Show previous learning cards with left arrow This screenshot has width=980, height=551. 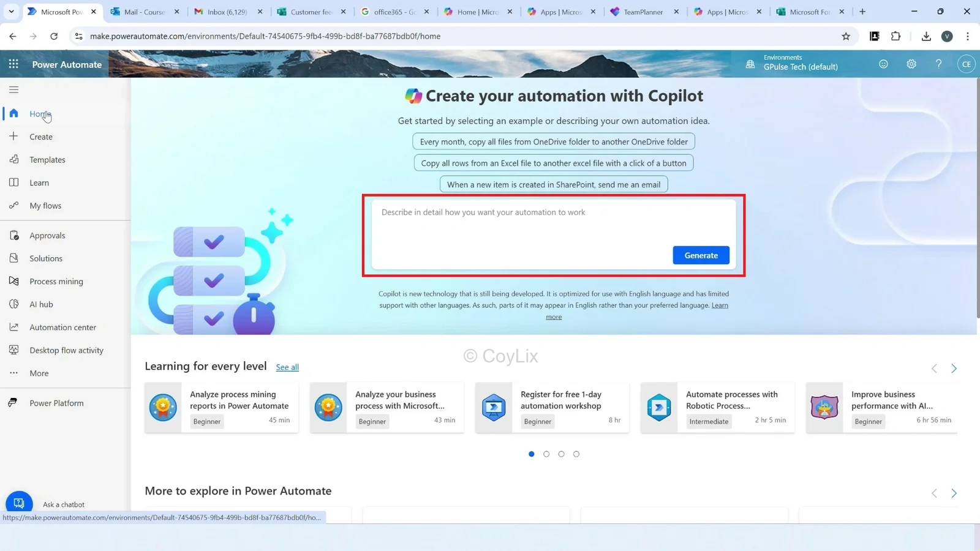point(934,369)
